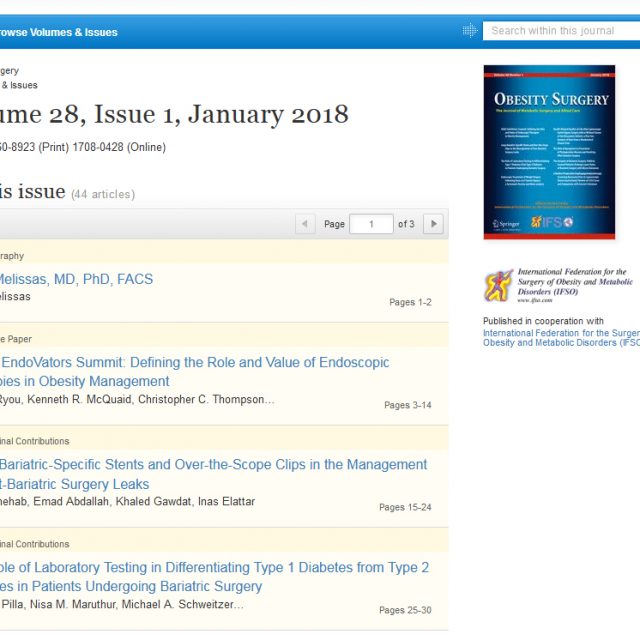Focus the Search within this journal field
Viewport: 640px width, 640px height.
click(x=562, y=31)
